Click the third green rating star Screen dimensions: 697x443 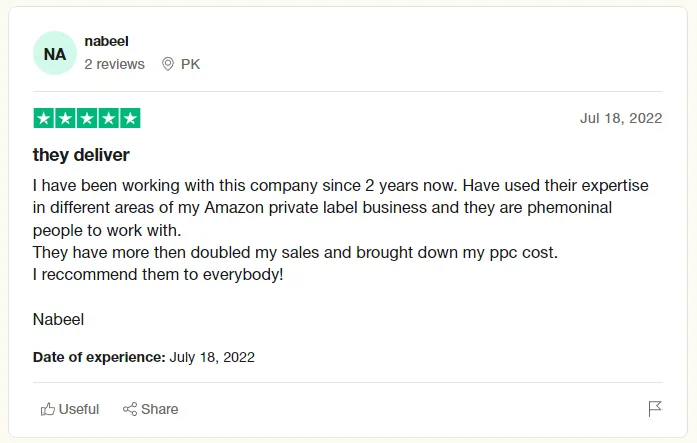click(87, 118)
